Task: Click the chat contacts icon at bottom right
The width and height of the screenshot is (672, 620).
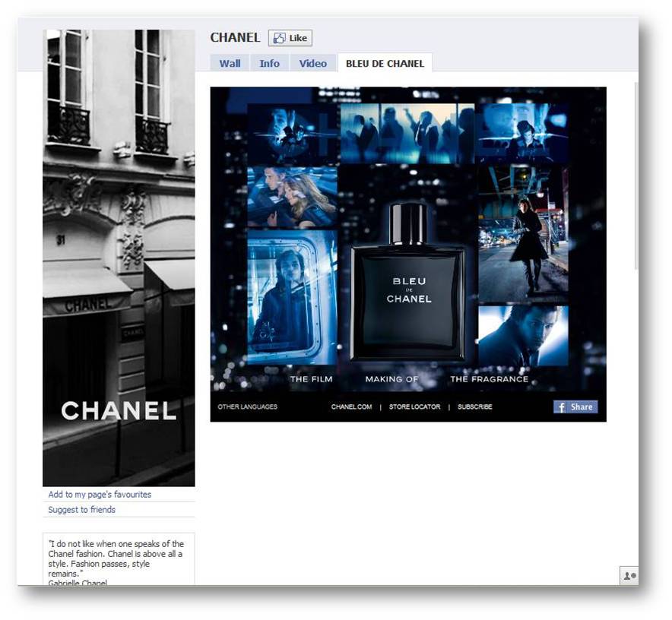Action: tap(629, 575)
